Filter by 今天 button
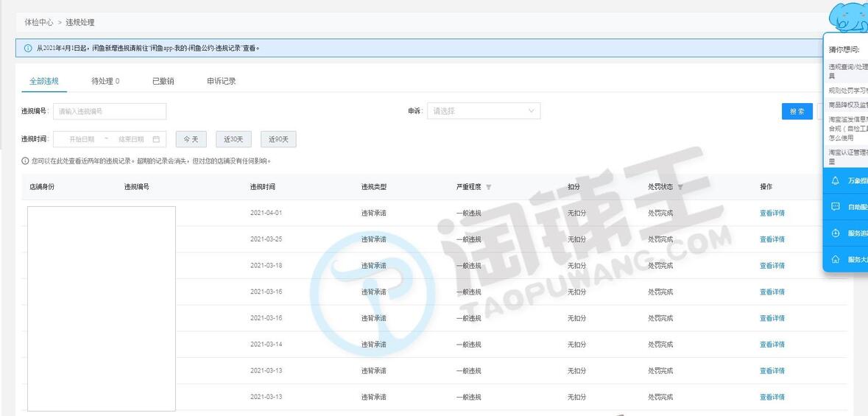Screen dimensions: 868x416 point(191,139)
